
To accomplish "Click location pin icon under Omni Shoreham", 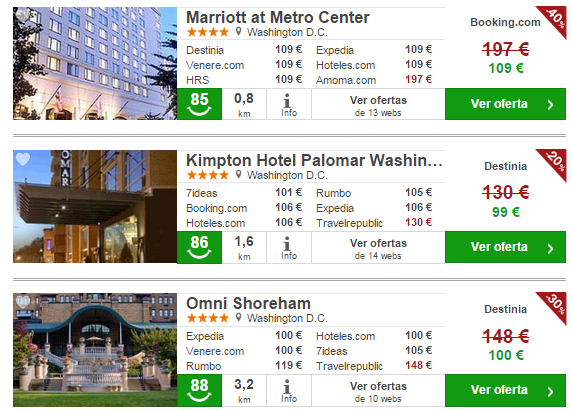I will tap(238, 317).
